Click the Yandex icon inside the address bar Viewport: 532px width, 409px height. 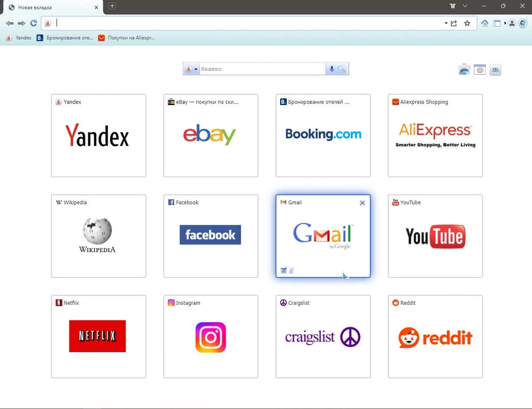tap(48, 23)
